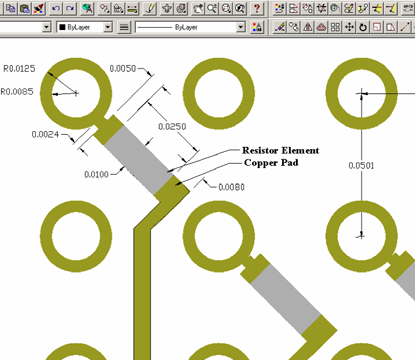Click the Linetype button beside color control
Viewport: 415px width, 360px height.
(x=124, y=27)
